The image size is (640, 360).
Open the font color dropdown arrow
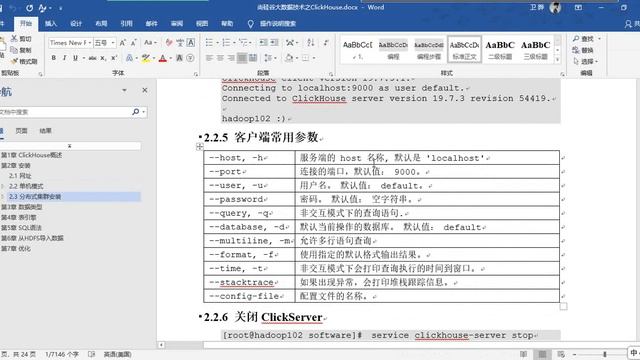170,58
